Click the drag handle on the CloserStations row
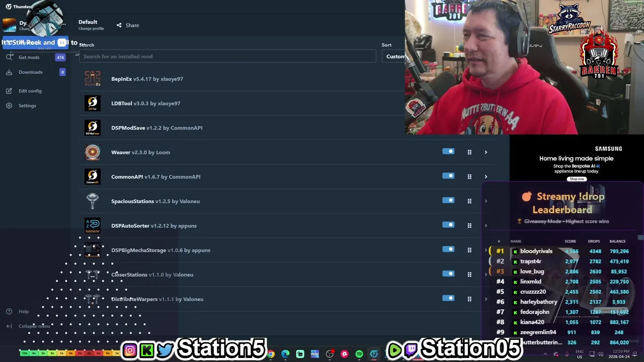Viewport: 644px width, 362px height. tap(469, 275)
